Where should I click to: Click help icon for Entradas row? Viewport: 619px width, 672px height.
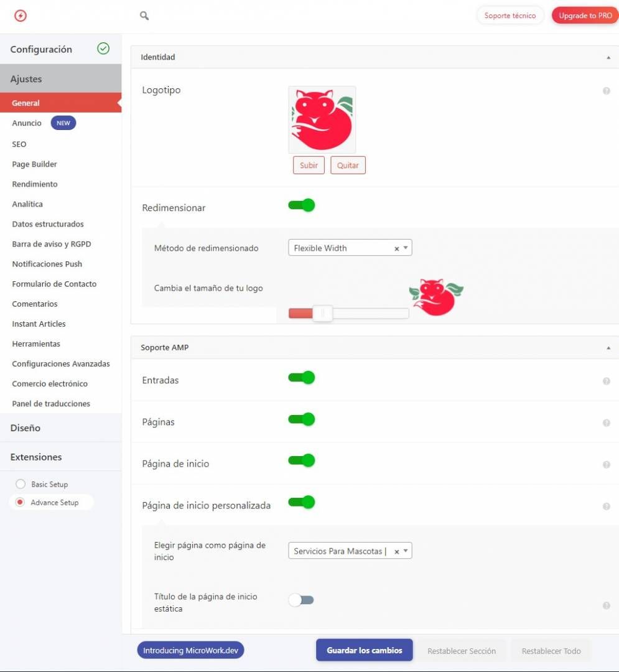[606, 381]
